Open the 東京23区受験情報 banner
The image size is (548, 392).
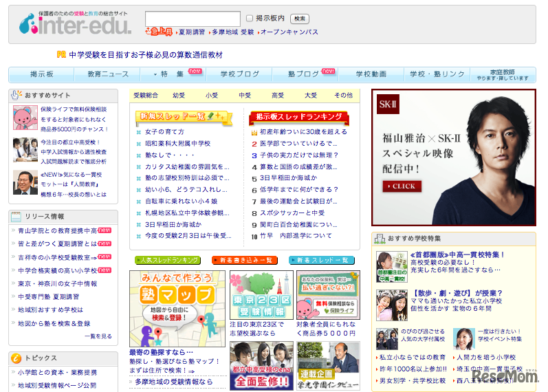pyautogui.click(x=261, y=295)
